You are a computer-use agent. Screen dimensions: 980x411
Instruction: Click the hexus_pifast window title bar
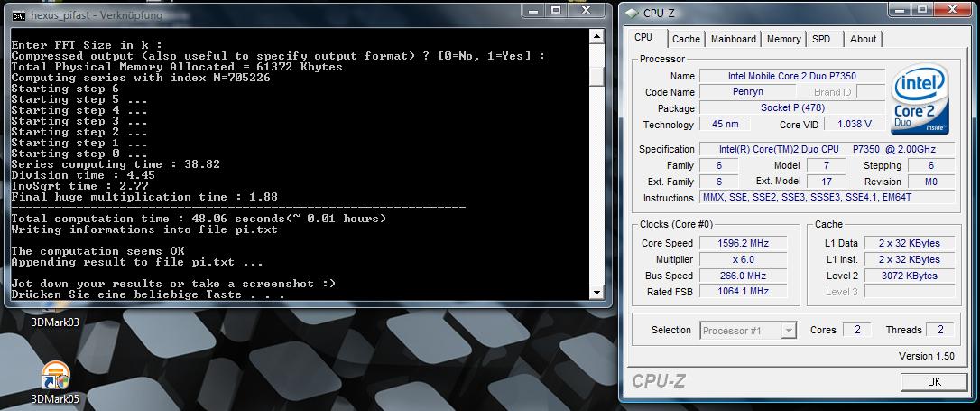coord(263,15)
